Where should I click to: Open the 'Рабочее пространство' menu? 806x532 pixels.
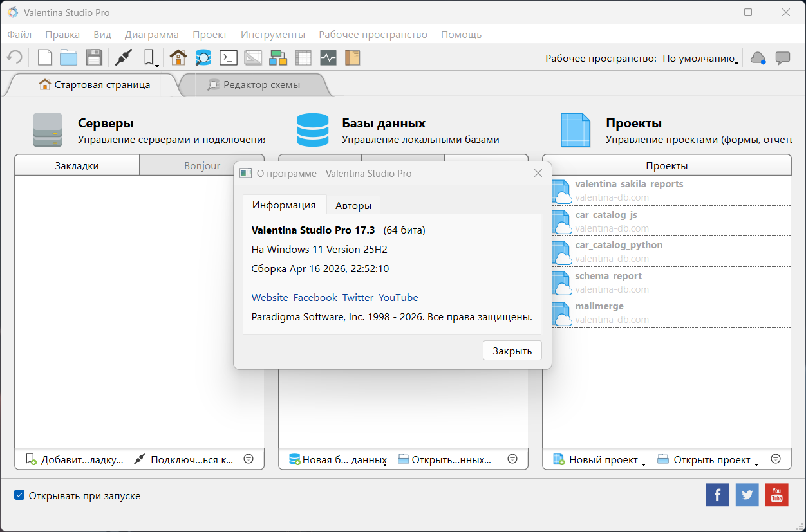tap(373, 35)
